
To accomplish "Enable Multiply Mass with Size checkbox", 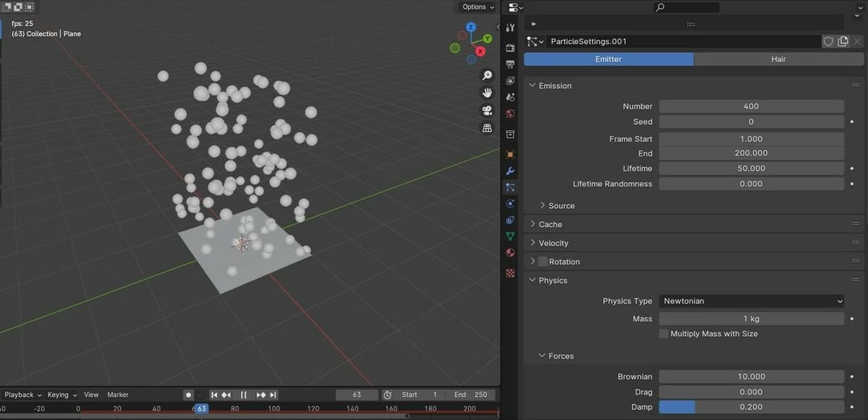I will (663, 334).
